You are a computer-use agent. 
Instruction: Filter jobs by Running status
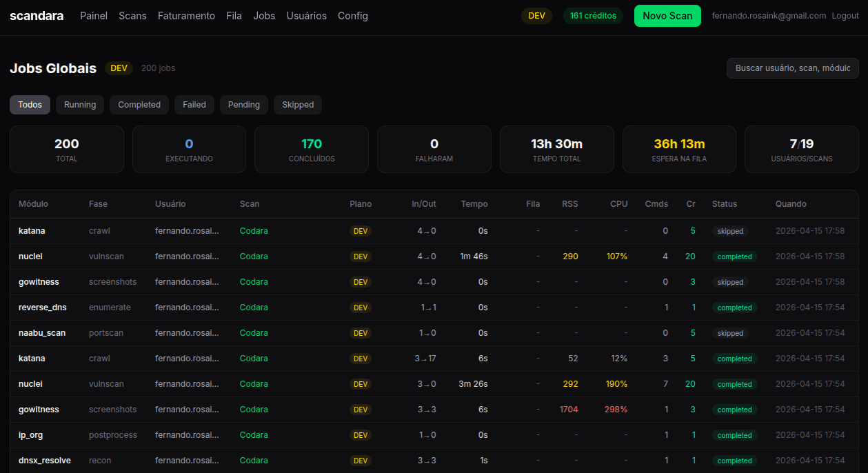80,105
